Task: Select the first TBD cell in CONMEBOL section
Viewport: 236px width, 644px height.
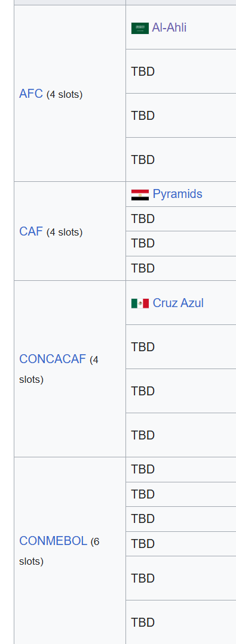Action: [181, 469]
